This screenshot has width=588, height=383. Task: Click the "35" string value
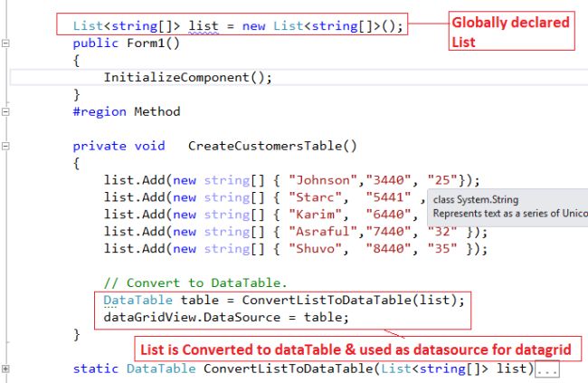pyautogui.click(x=442, y=249)
